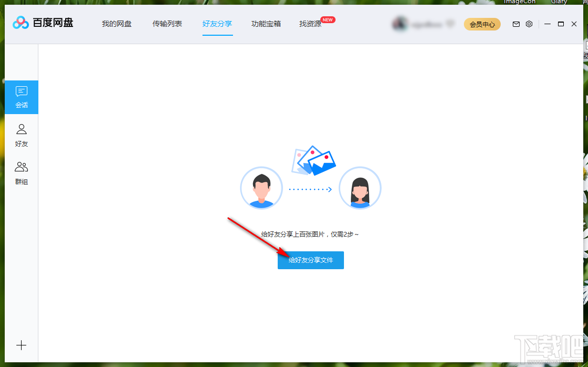Close the Baidu Netdisk window
Viewport: 588px width, 367px height.
coord(574,24)
